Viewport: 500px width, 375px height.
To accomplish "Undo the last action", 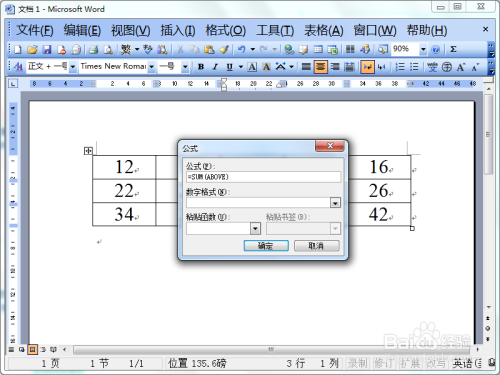I will [x=241, y=50].
